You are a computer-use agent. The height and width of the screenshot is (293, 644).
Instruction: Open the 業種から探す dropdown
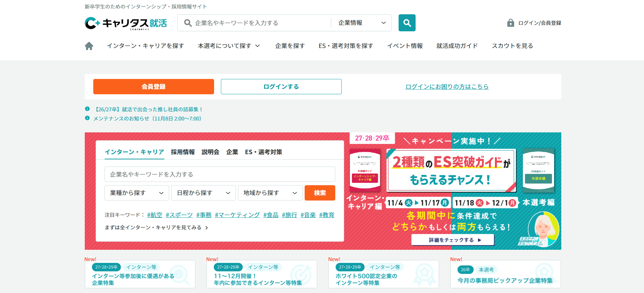pos(137,193)
